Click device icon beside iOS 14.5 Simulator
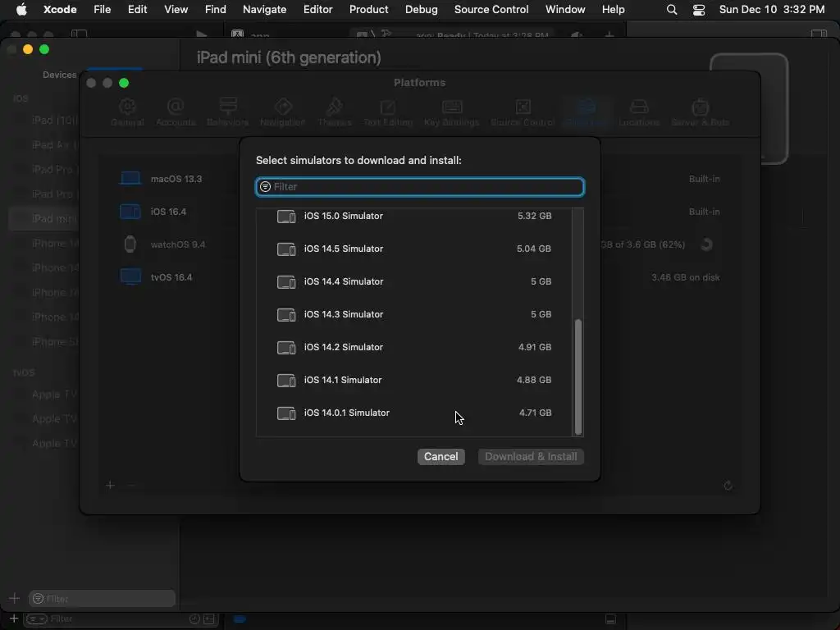This screenshot has height=630, width=840. point(286,249)
